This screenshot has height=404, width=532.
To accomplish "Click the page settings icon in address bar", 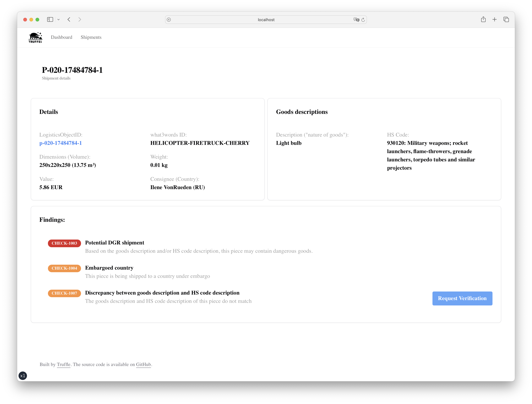I will (169, 20).
